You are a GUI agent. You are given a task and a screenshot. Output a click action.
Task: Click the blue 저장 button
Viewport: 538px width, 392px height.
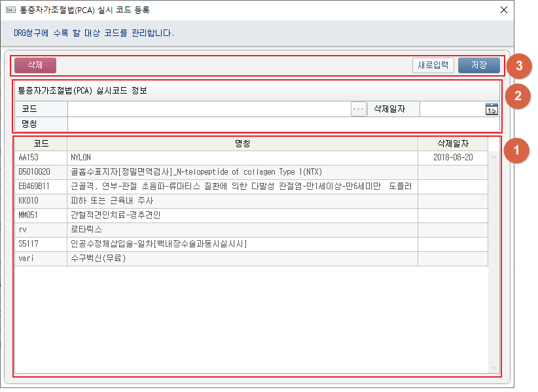[478, 65]
